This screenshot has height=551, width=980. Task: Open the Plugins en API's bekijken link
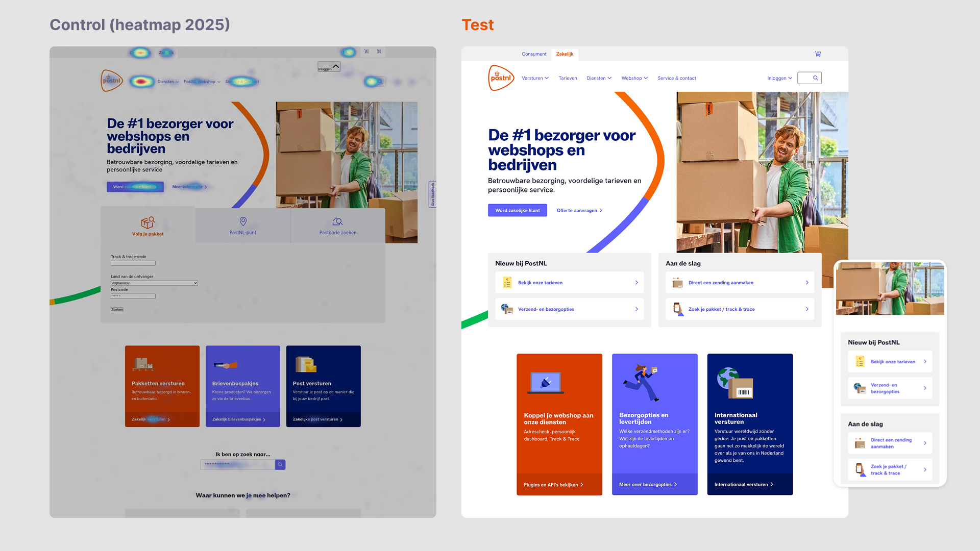(x=553, y=485)
